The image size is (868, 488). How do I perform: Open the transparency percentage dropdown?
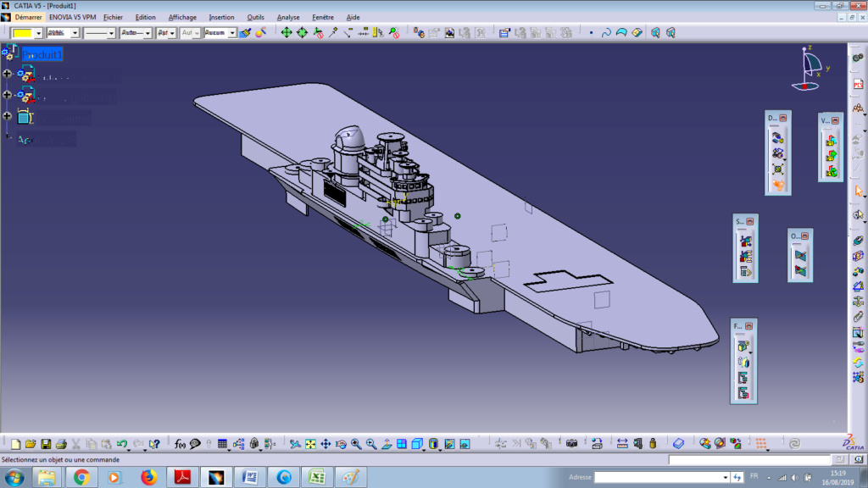coord(75,33)
